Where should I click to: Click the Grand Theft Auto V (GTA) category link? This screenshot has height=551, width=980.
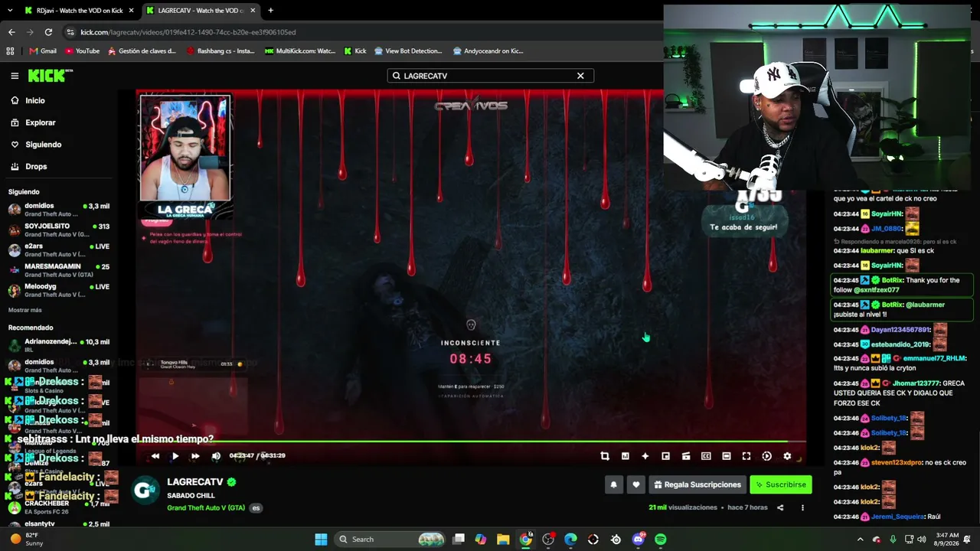(206, 508)
